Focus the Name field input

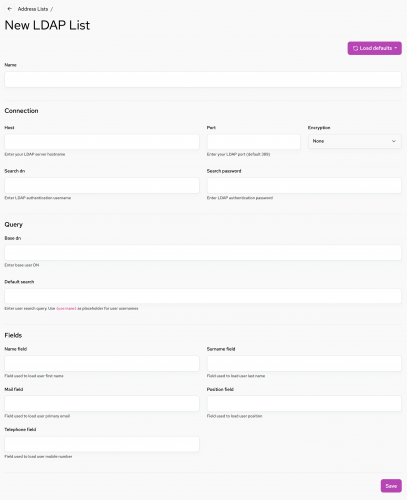[102, 364]
